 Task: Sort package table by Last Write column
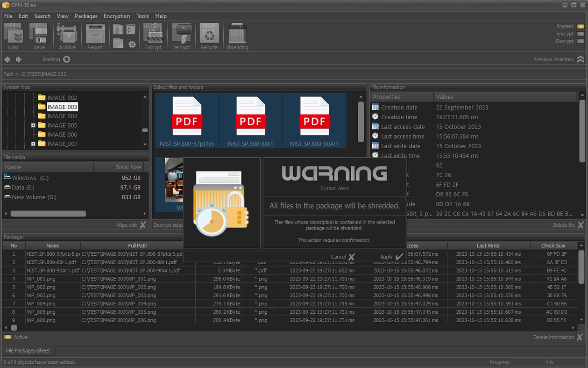(x=489, y=245)
